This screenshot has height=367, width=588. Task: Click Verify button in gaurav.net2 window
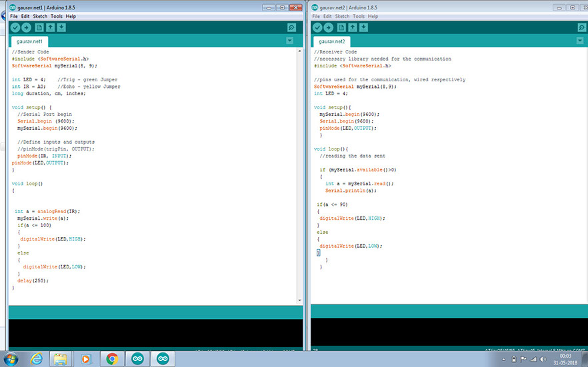[x=317, y=27]
